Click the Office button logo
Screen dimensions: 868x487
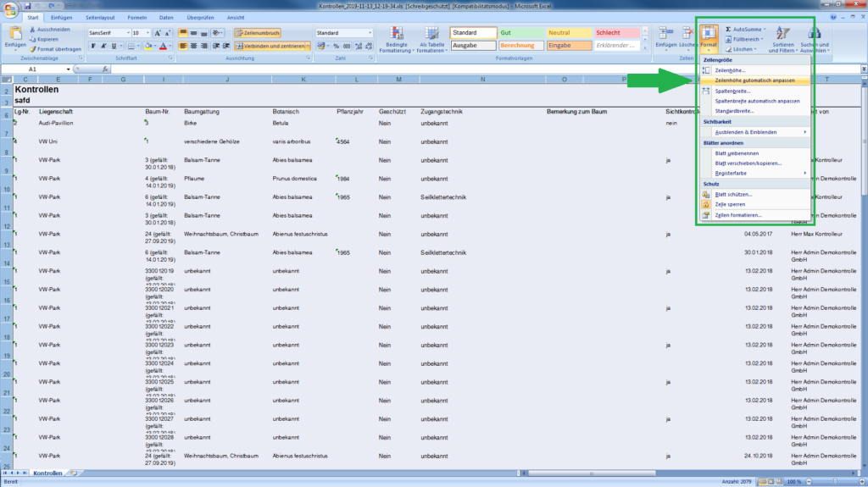pyautogui.click(x=9, y=8)
